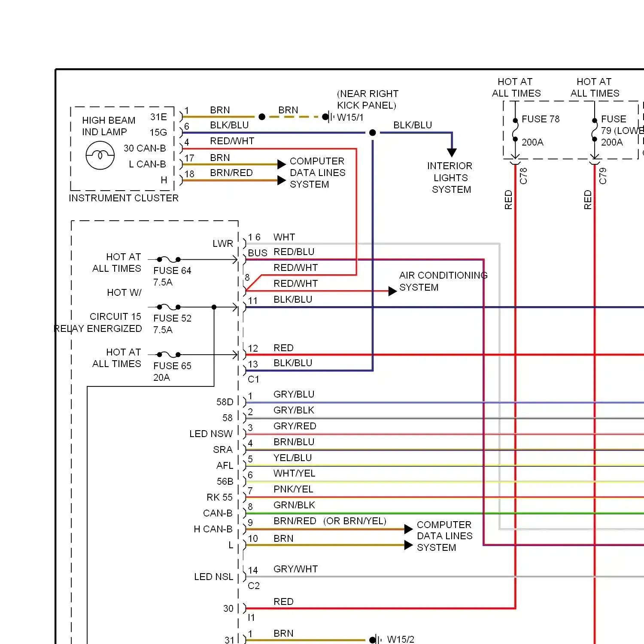Viewport: 644px width, 644px height.
Task: Click the splice dot on BLK/BLU cluster wire
Action: [x=373, y=133]
